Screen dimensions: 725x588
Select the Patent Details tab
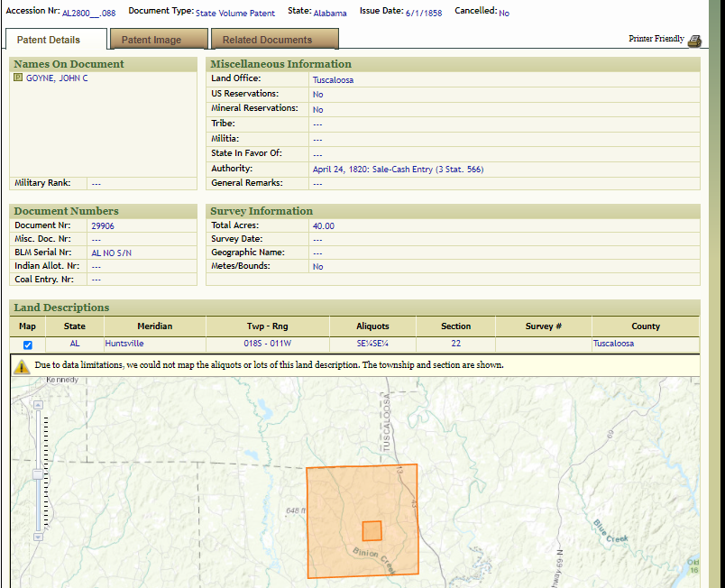(49, 40)
